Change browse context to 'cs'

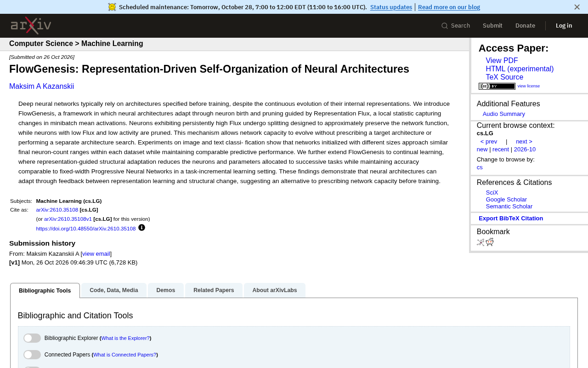[x=480, y=167]
